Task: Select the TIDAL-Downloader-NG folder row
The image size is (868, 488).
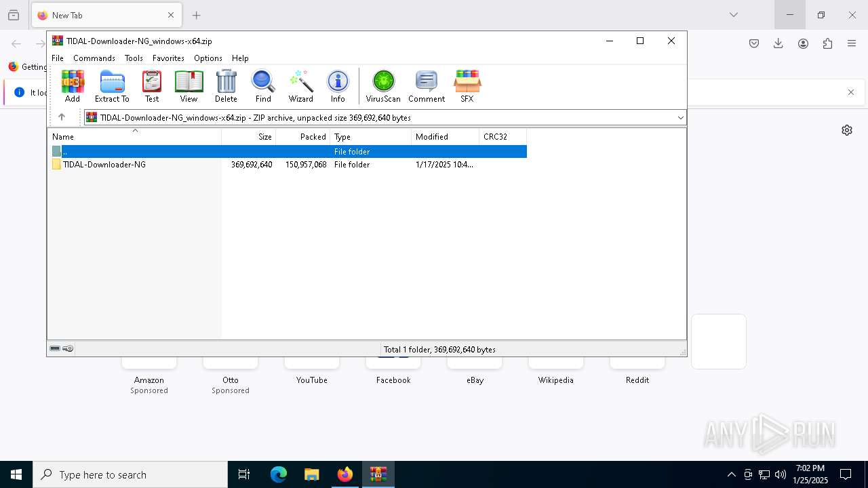Action: (x=288, y=165)
